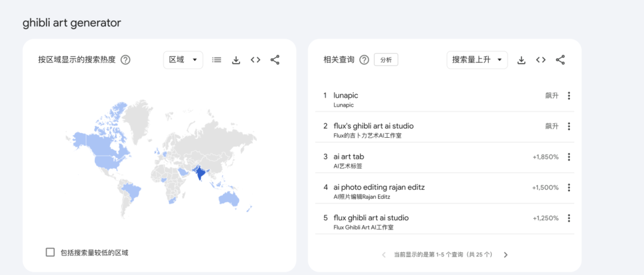Open more options for ai art tab row
This screenshot has height=275, width=644.
(569, 157)
